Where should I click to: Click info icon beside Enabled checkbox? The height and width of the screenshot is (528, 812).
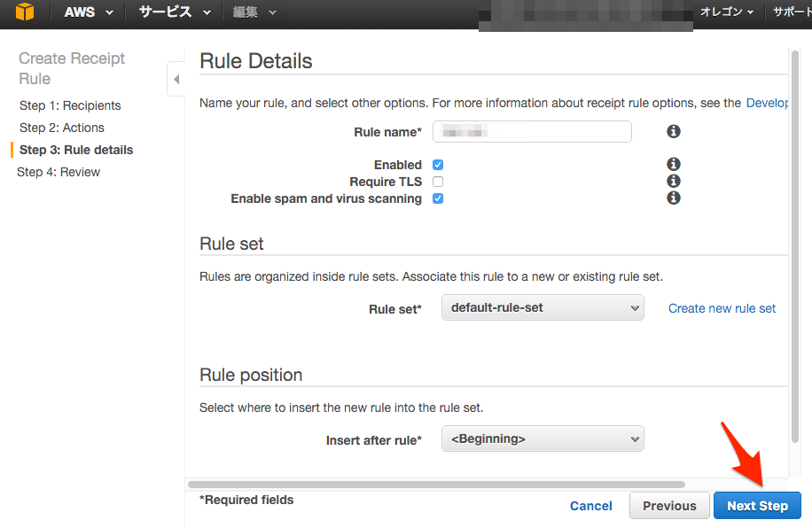pyautogui.click(x=674, y=165)
